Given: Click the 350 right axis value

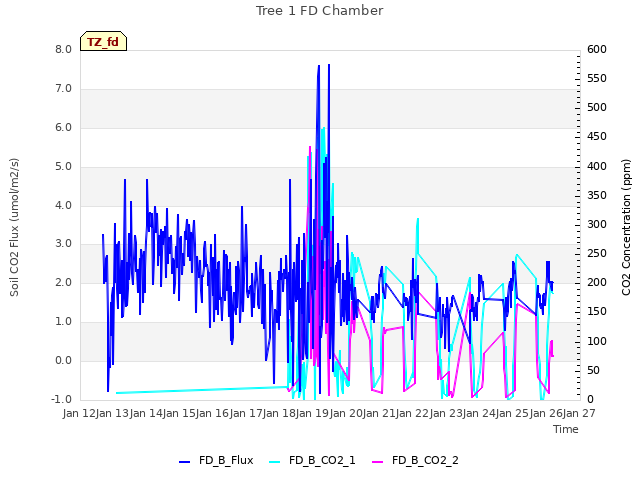Looking at the screenshot, I should pos(597,196).
